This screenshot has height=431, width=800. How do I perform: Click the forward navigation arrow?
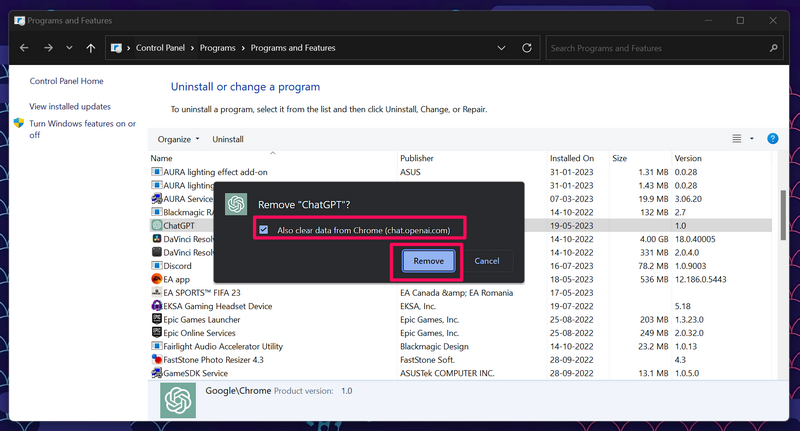click(46, 47)
